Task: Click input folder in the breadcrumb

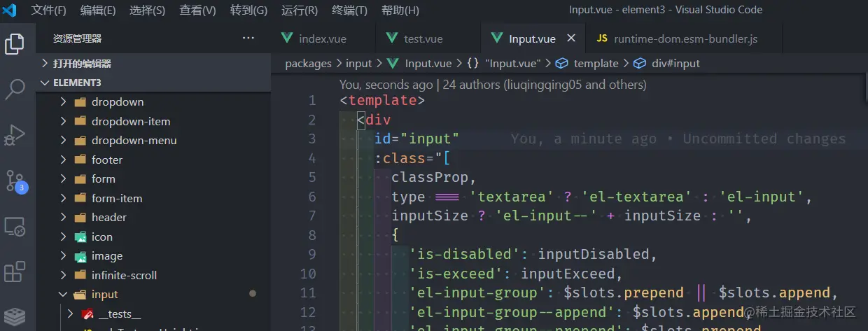Action: tap(358, 63)
